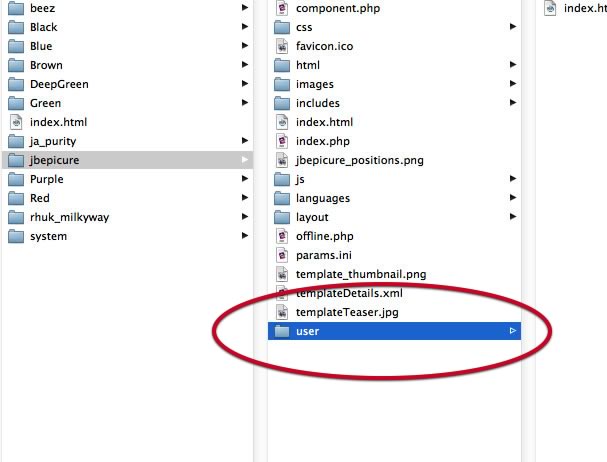Click the js folder icon
The width and height of the screenshot is (607, 462).
click(282, 179)
